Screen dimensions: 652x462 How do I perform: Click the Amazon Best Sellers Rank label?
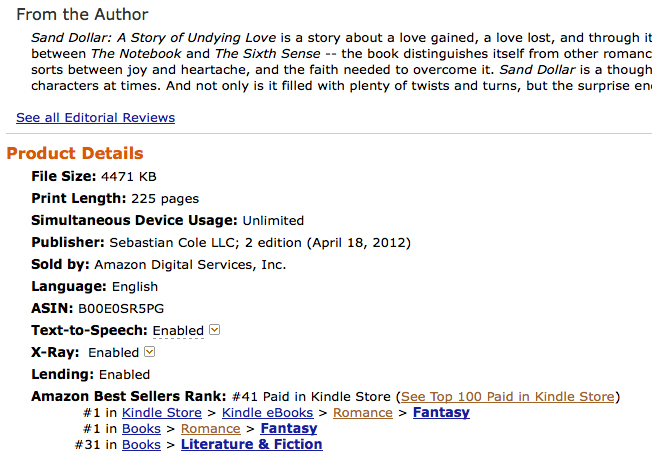pyautogui.click(x=129, y=397)
